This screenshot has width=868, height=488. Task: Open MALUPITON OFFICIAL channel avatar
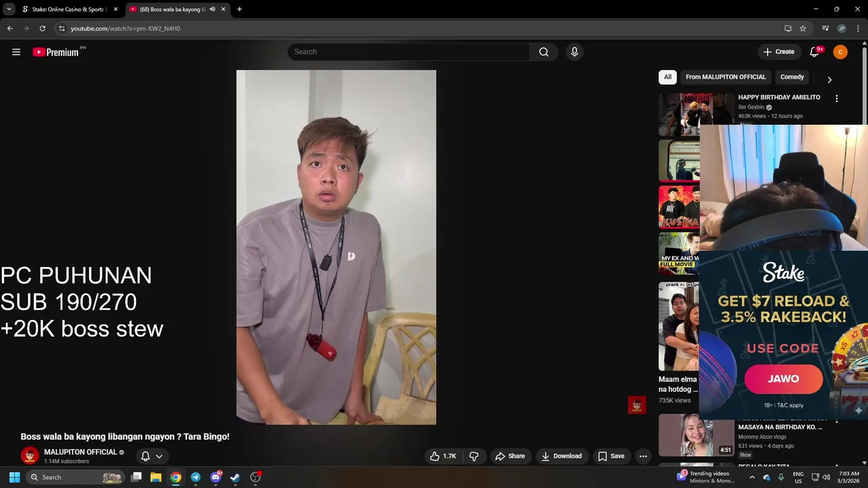29,456
